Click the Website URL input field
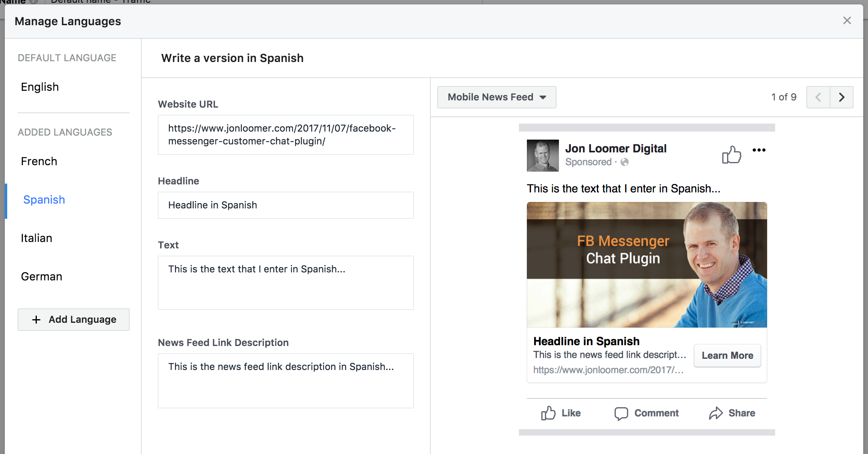This screenshot has width=868, height=454. point(286,135)
